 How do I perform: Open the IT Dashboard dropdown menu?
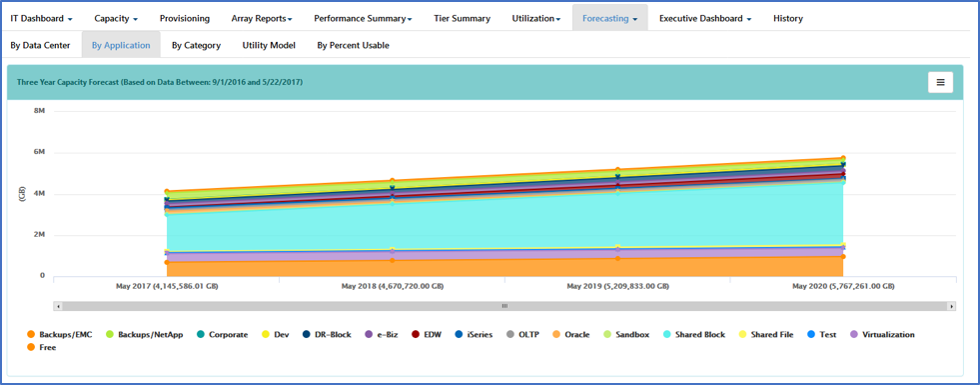tap(41, 18)
